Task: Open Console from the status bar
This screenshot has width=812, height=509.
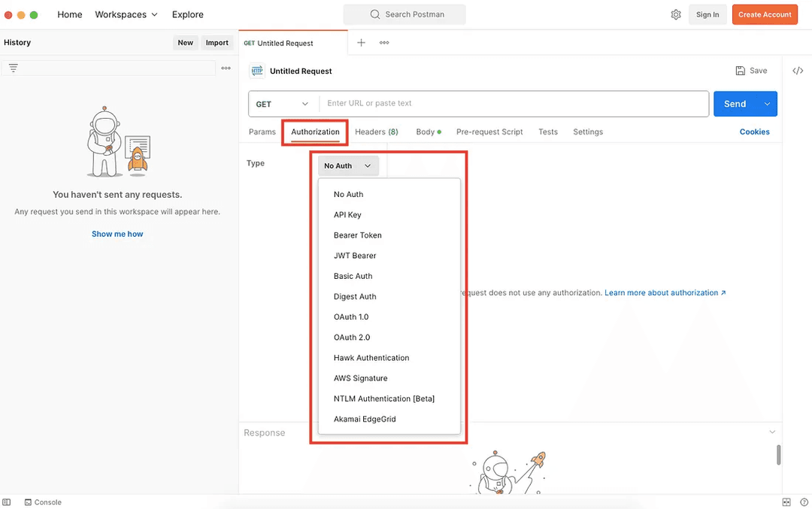Action: click(x=43, y=501)
